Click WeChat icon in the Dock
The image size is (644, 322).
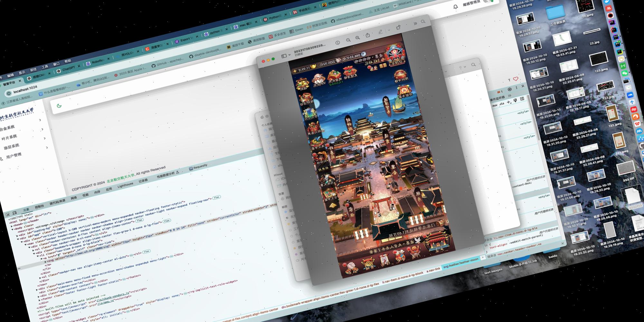(625, 73)
